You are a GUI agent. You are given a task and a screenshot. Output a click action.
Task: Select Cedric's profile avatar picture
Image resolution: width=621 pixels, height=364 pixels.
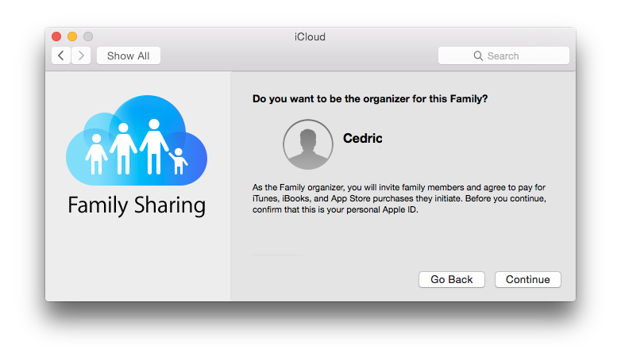pos(308,144)
